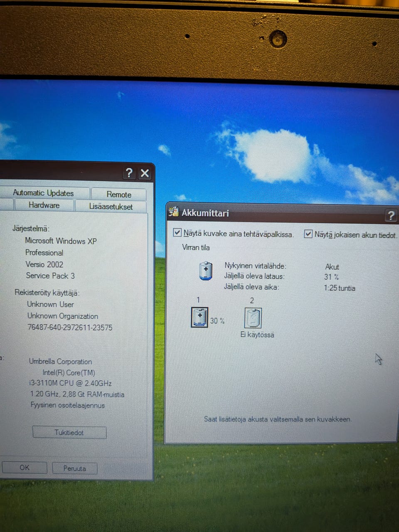
Task: Switch to the Remote tab
Action: pos(119,194)
